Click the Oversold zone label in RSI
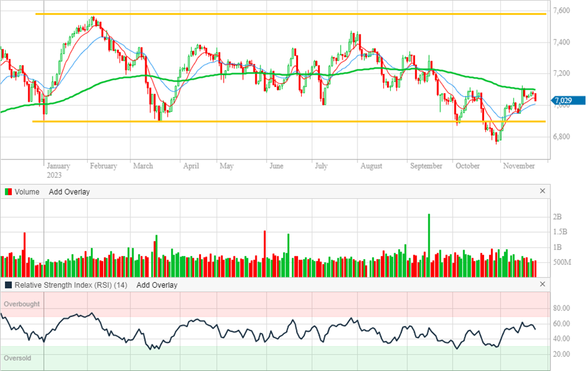Viewport: 588px width, 371px height. 17,358
